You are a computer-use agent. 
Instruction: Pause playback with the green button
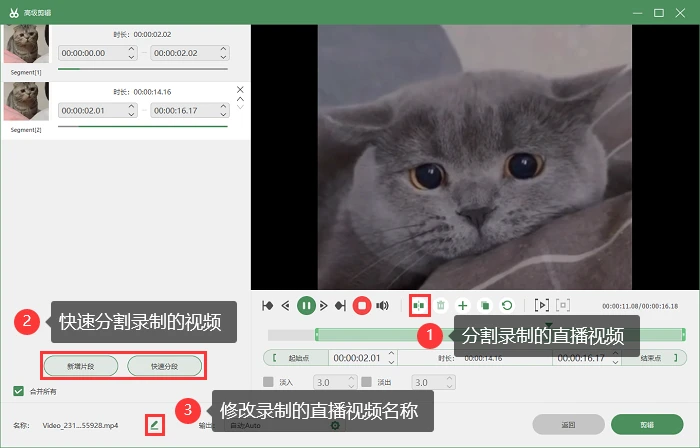click(306, 306)
